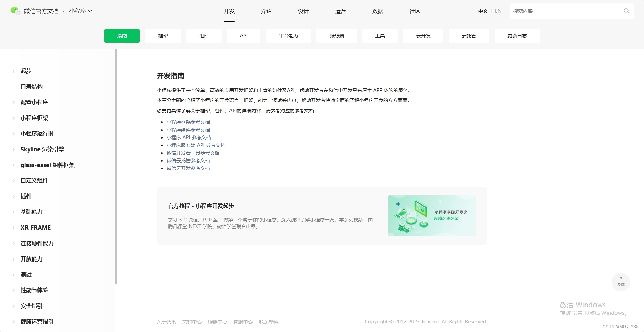Select the 云开发 sub-navigation button

click(x=423, y=36)
